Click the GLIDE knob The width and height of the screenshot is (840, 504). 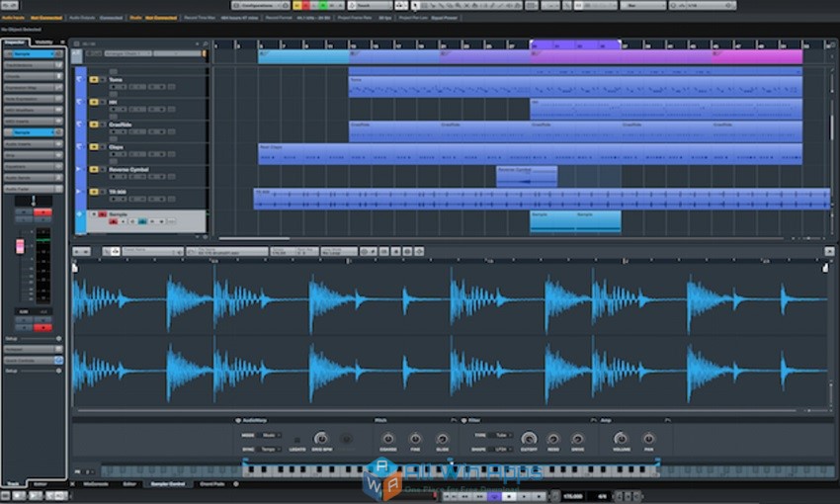(x=442, y=439)
